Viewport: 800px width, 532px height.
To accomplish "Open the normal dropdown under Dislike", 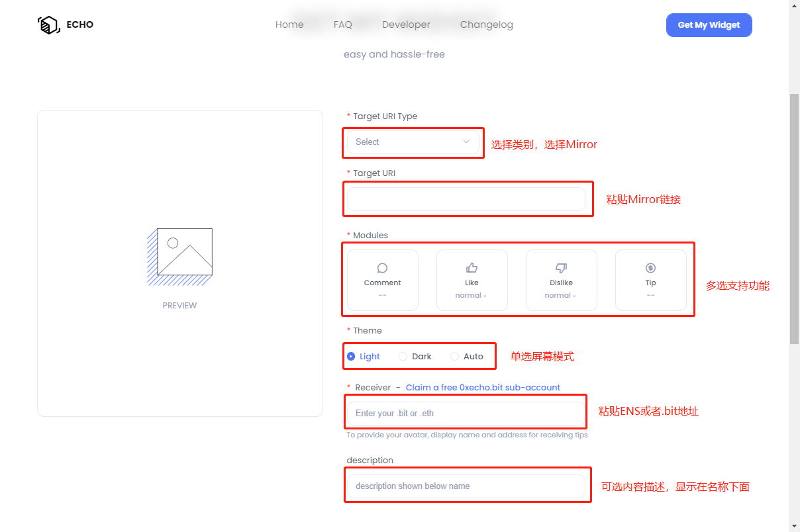I will coord(561,295).
